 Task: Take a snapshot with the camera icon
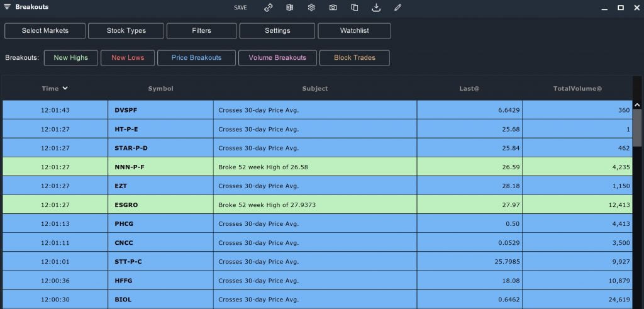(x=333, y=8)
